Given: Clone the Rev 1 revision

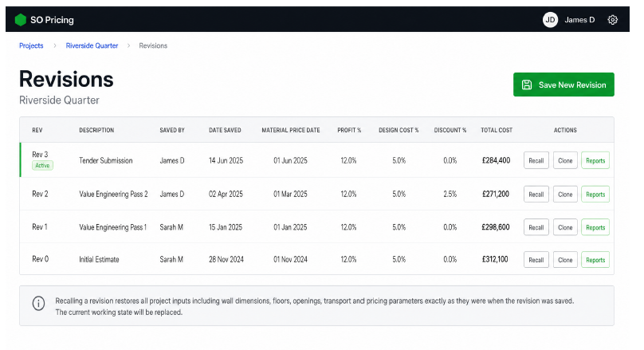Looking at the screenshot, I should (565, 227).
